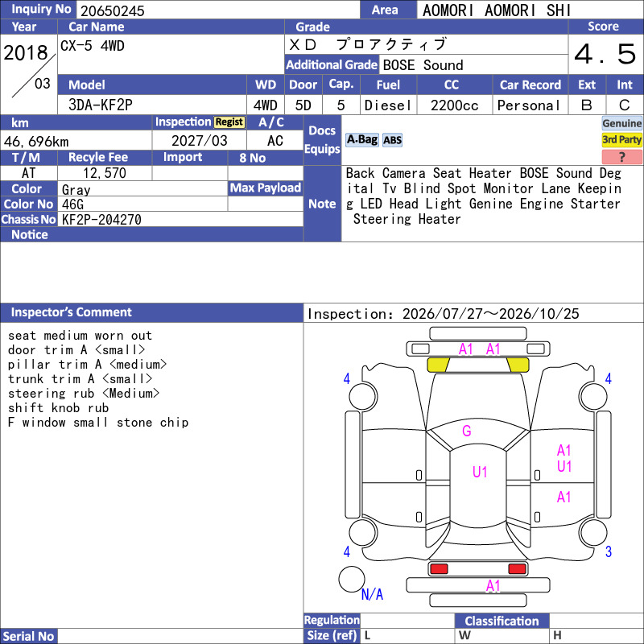Screen dimensions: 644x644
Task: Click the right red taillight on diagram
Action: click(x=517, y=569)
